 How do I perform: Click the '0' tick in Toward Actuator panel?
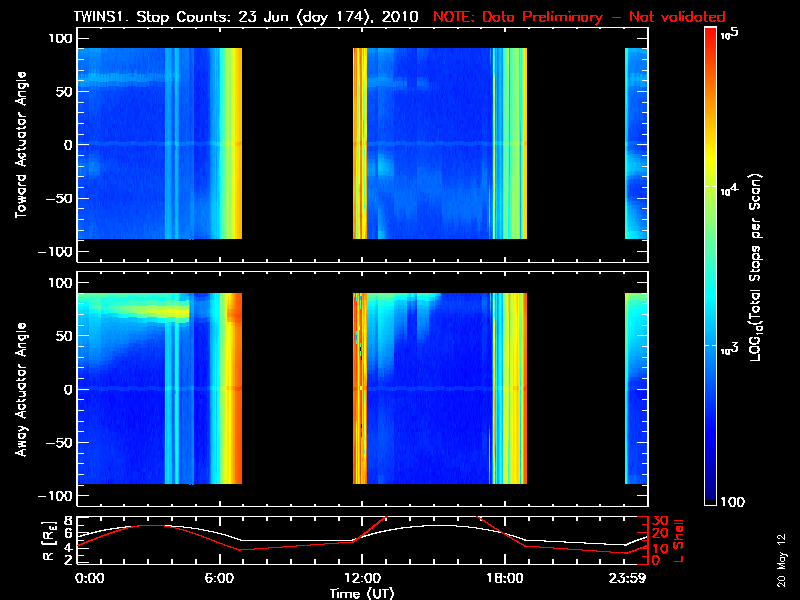[68, 145]
